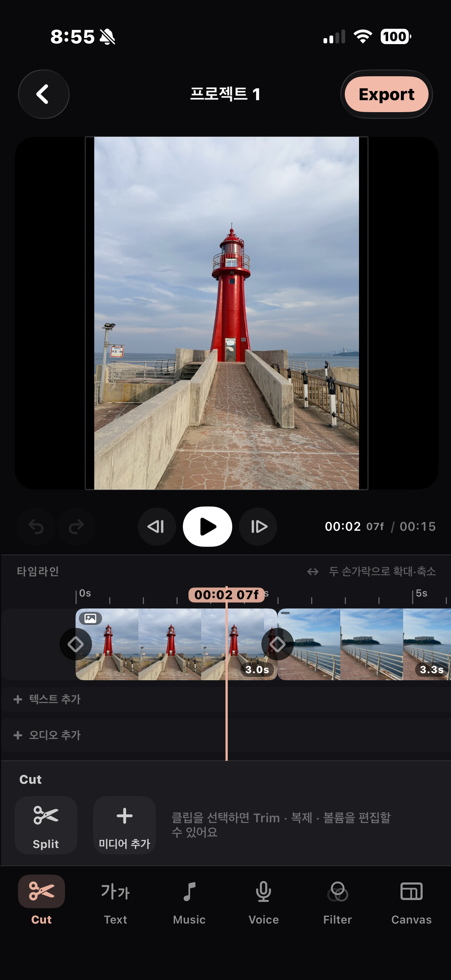
Task: Tap the image type badge on the first clip
Action: pyautogui.click(x=90, y=618)
